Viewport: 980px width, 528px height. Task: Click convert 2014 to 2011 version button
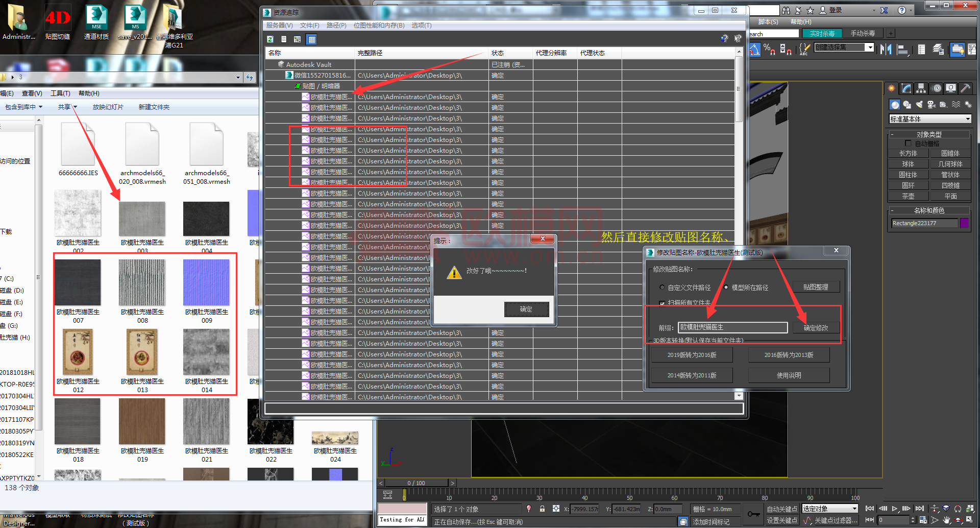pyautogui.click(x=692, y=375)
